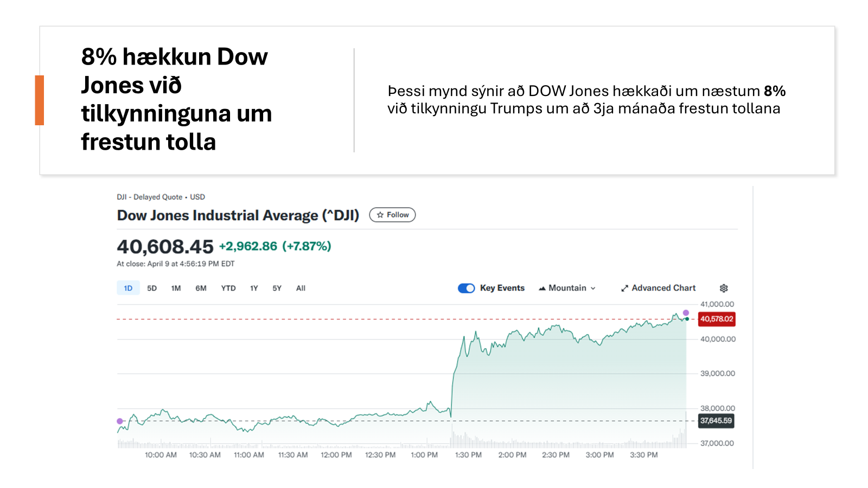Click the red 40,578.02 price label
868x488 pixels.
coord(716,319)
